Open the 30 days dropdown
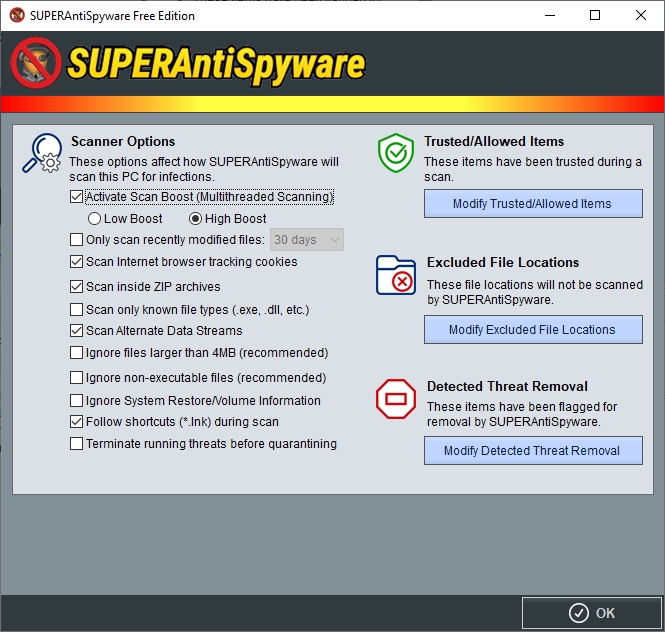 (307, 240)
